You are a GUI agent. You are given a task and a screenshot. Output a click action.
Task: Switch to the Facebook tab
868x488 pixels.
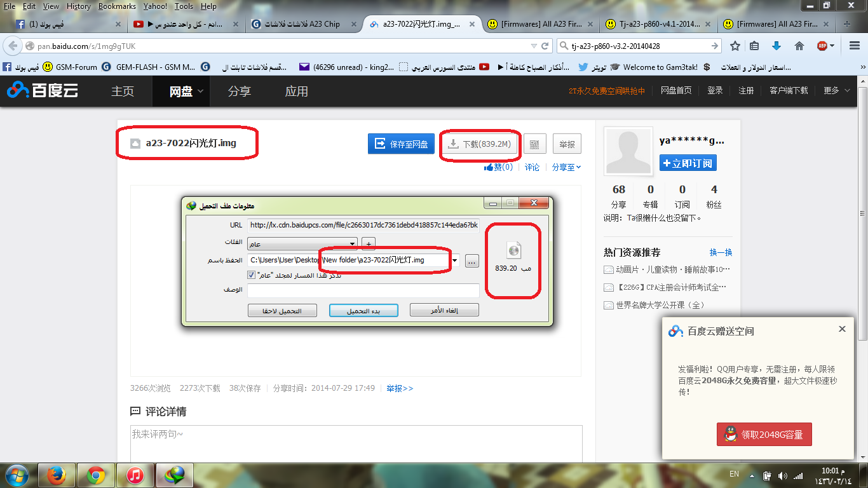67,24
